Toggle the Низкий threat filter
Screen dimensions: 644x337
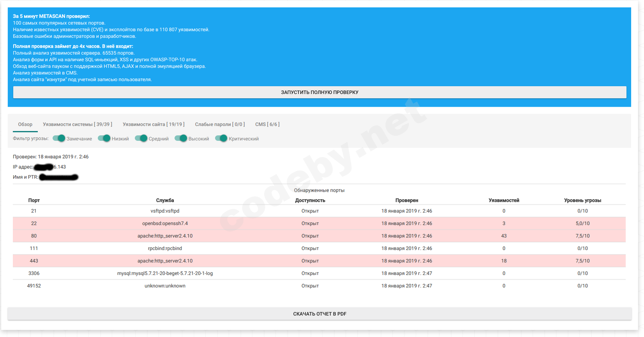click(x=104, y=139)
